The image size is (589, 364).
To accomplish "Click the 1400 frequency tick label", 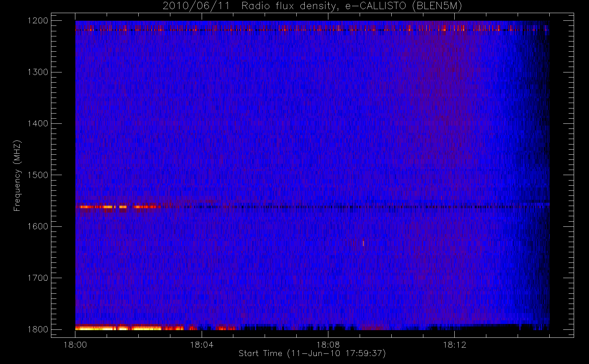I will [38, 123].
